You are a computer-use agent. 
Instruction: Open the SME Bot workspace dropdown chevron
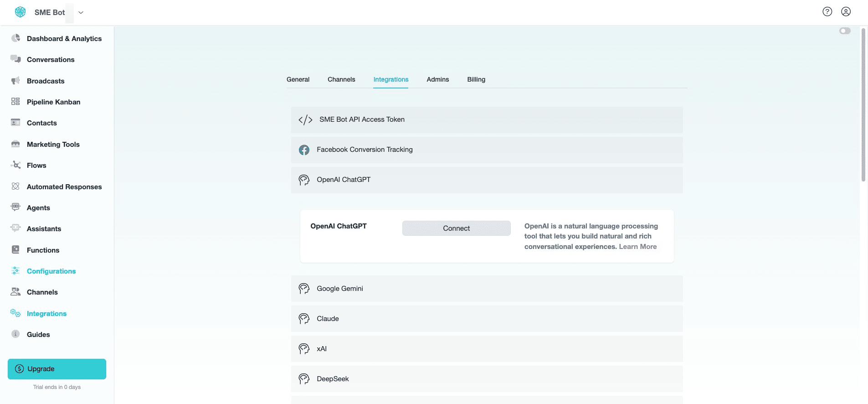(81, 12)
